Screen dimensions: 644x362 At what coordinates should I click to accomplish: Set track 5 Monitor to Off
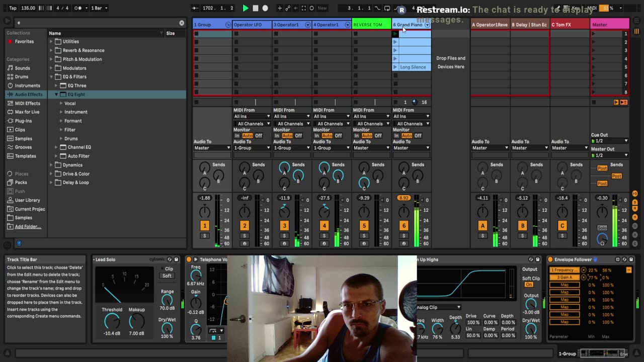coord(378,136)
